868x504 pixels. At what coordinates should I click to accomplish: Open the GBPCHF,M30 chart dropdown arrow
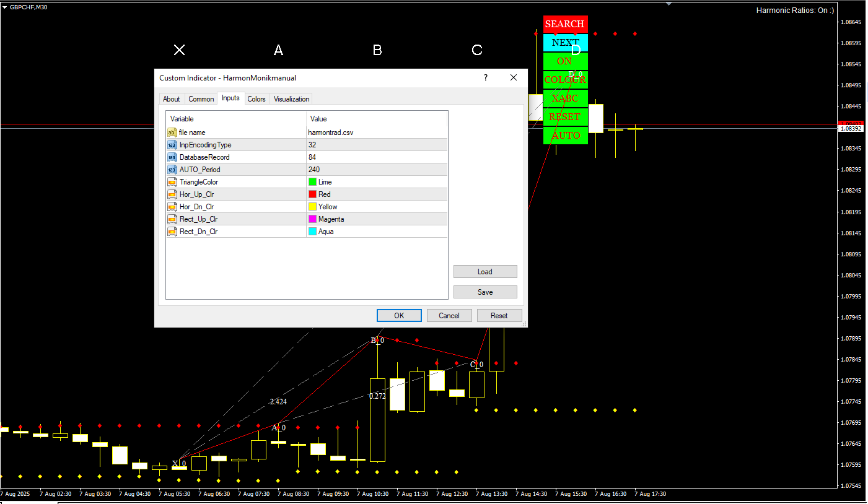click(x=5, y=7)
